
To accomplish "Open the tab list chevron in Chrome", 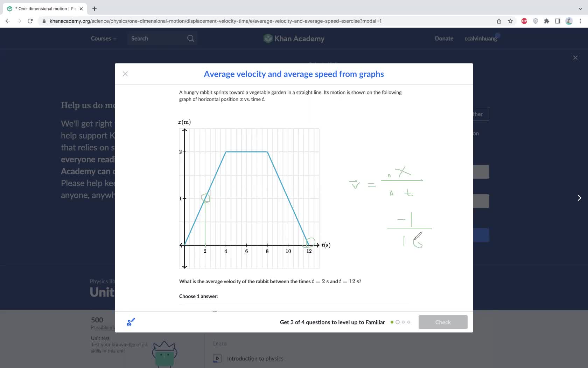I will 580,9.
